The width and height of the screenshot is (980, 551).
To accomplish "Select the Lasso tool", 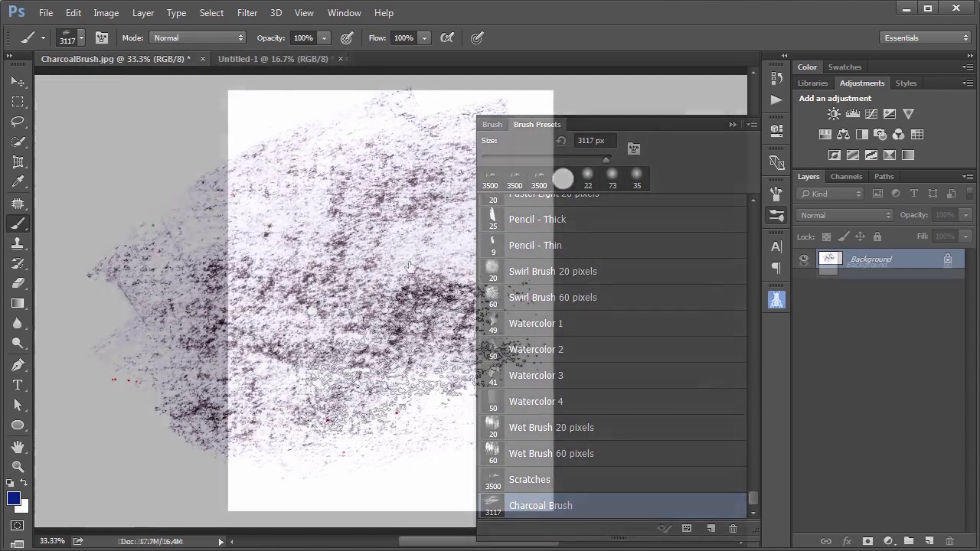I will click(18, 122).
